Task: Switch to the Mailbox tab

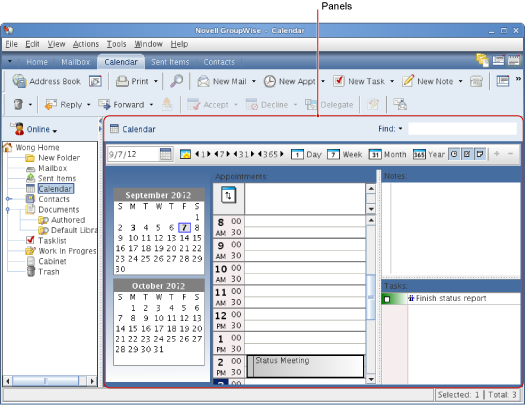Action: 75,62
